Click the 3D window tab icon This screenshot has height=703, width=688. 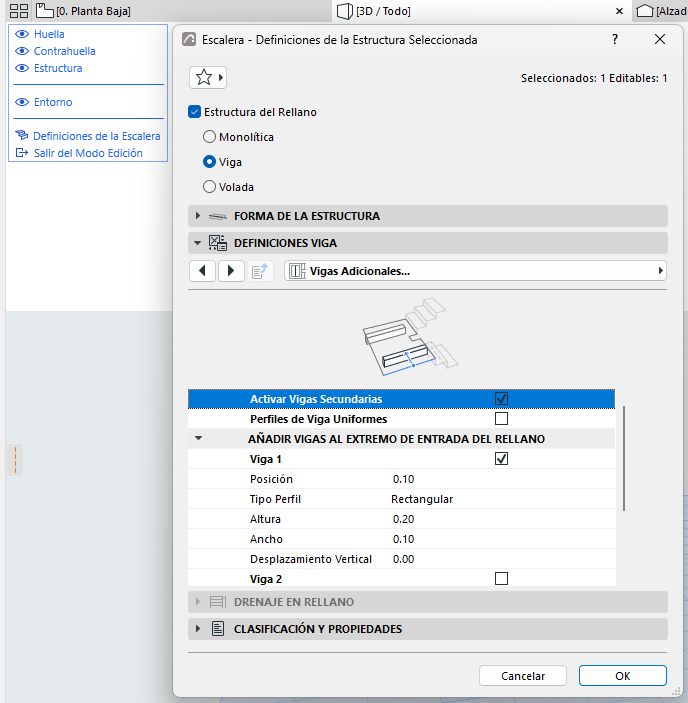[x=345, y=11]
